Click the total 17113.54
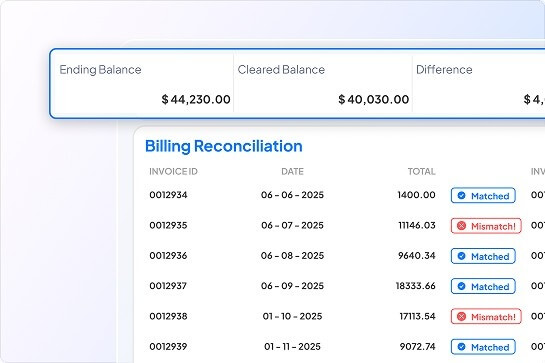Image resolution: width=545 pixels, height=363 pixels. pyautogui.click(x=417, y=316)
